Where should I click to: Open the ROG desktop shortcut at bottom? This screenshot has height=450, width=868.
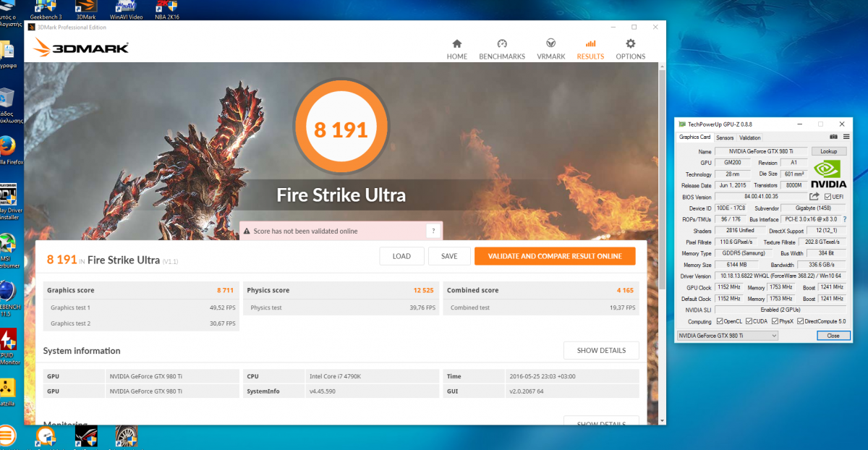(x=86, y=436)
